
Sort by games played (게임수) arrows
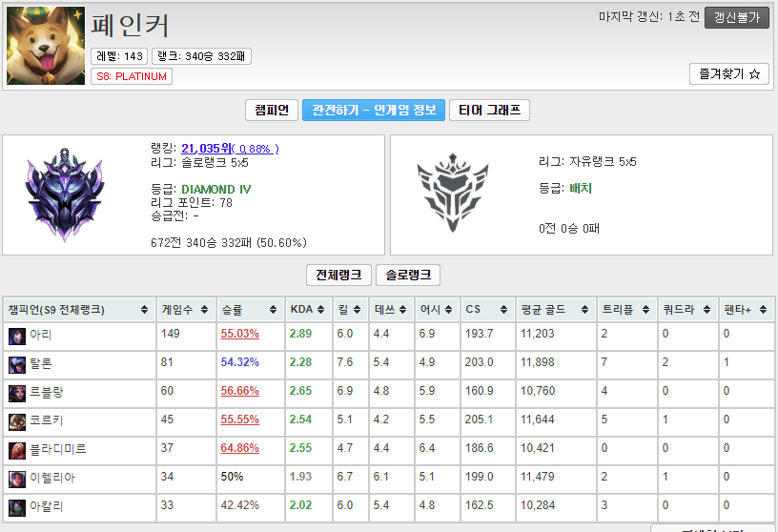click(x=204, y=310)
